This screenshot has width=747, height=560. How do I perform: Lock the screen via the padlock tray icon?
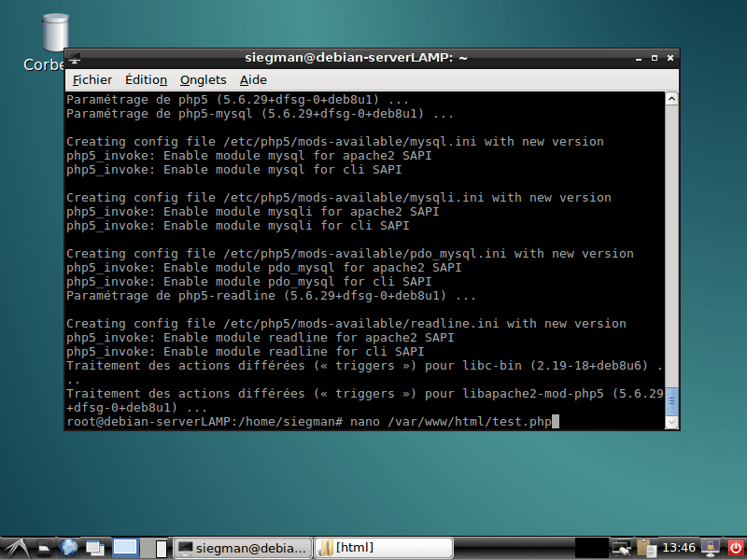(711, 547)
